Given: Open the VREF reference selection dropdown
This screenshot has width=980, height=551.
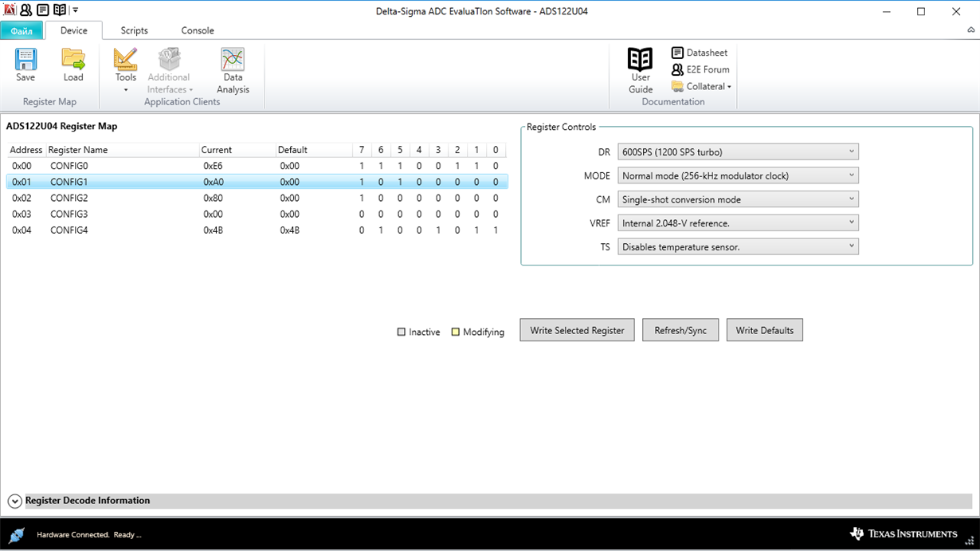Looking at the screenshot, I should (738, 223).
